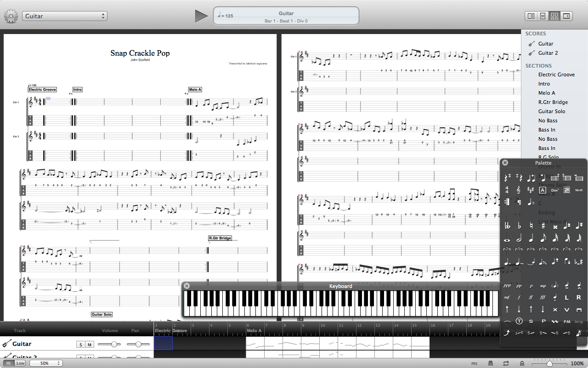
Task: Open the Guitar score in sidebar
Action: [x=546, y=44]
